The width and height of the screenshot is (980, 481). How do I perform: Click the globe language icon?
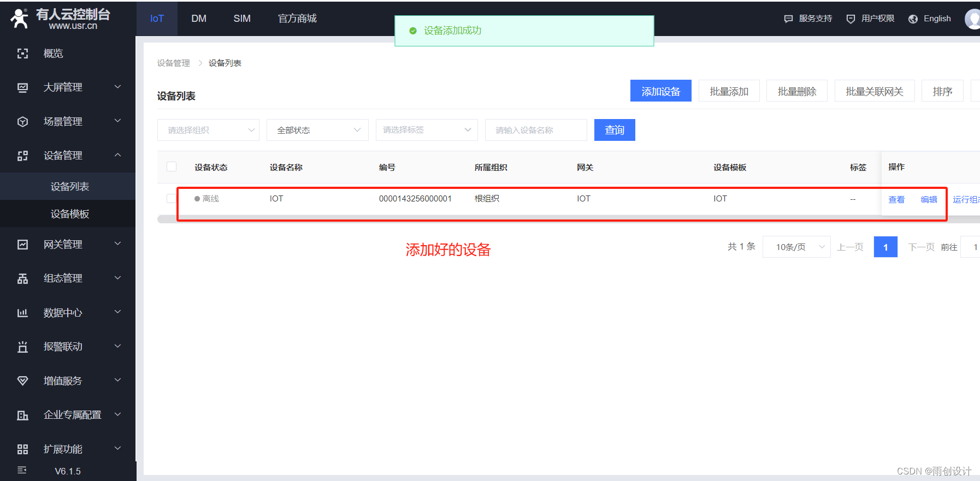pyautogui.click(x=913, y=19)
